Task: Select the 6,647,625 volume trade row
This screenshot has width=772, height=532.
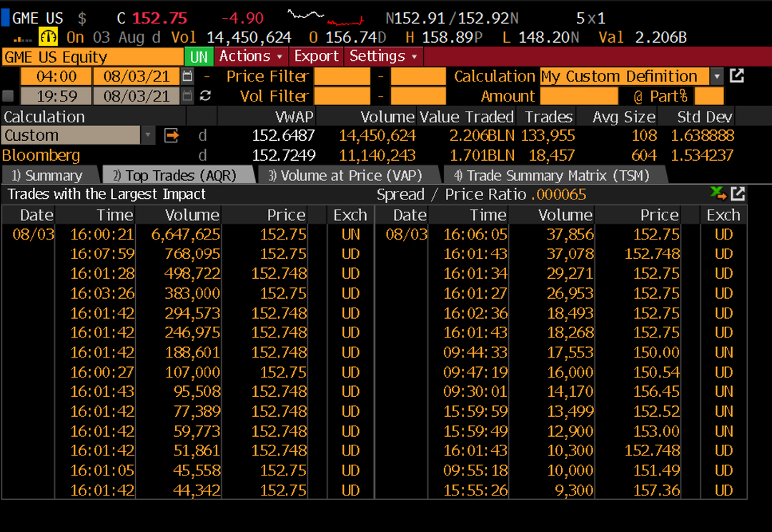Action: coord(186,234)
